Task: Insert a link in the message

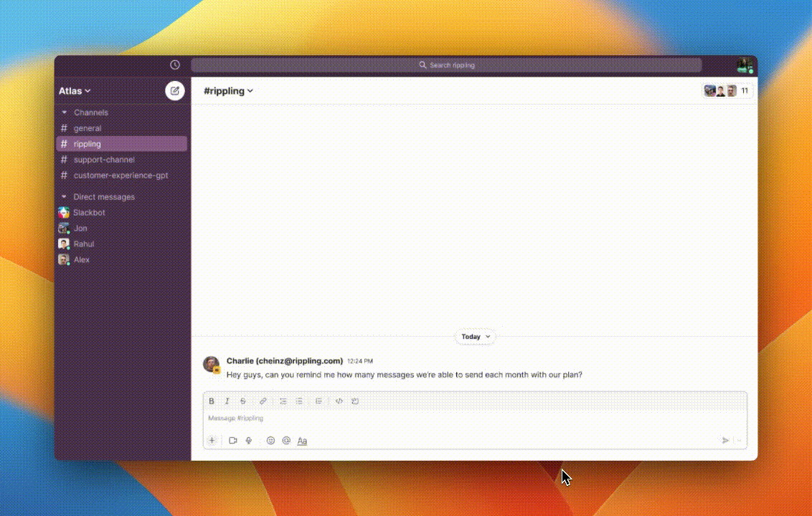Action: (263, 401)
